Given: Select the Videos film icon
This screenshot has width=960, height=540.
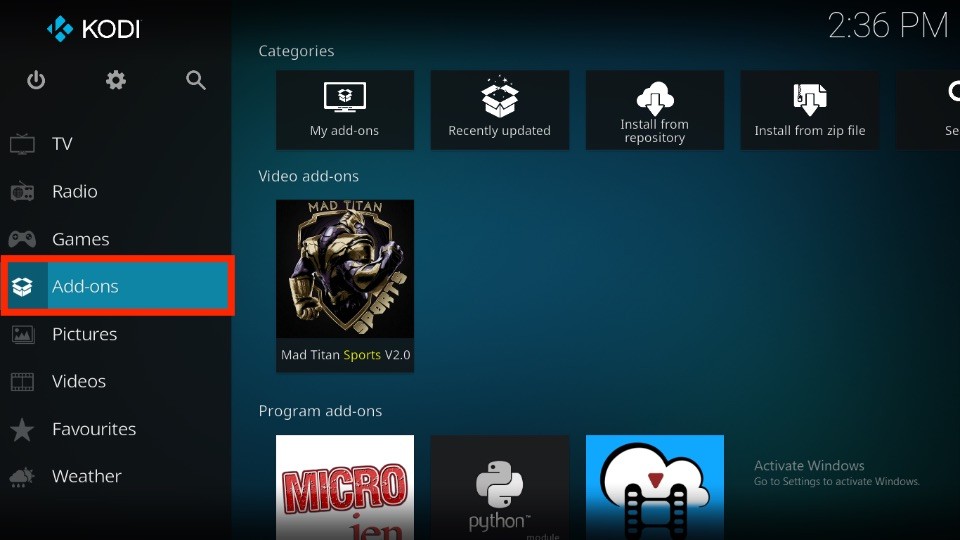Looking at the screenshot, I should click(x=22, y=381).
